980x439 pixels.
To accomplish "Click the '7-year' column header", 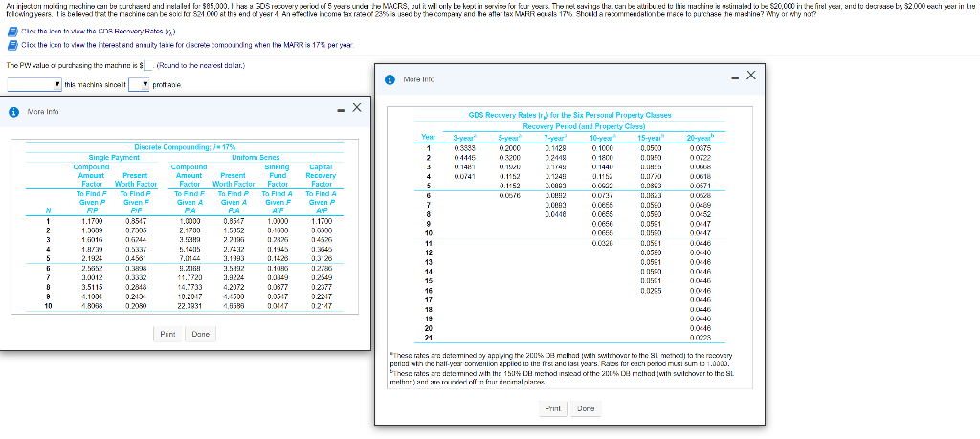I will click(554, 138).
